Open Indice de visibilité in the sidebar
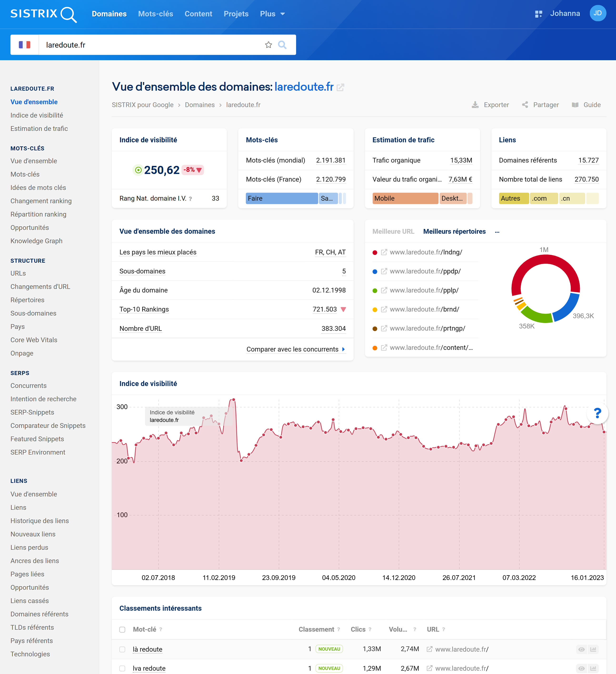The height and width of the screenshot is (674, 616). (x=37, y=115)
